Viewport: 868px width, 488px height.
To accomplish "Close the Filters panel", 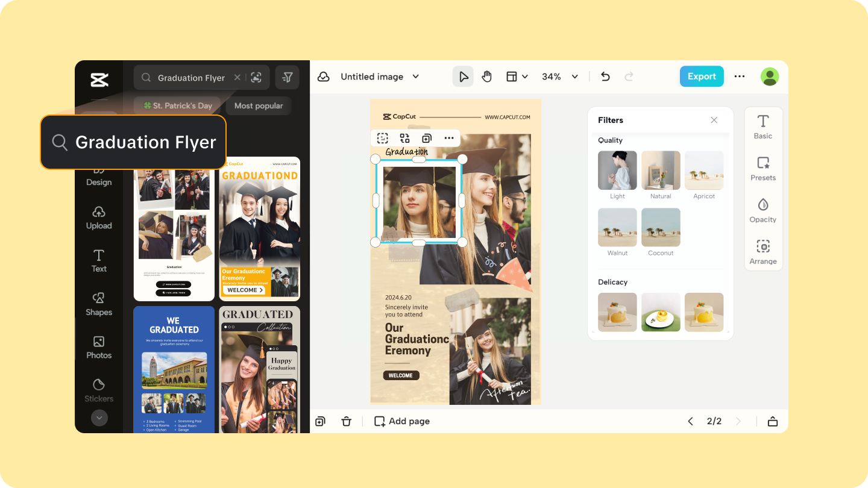I will point(714,120).
